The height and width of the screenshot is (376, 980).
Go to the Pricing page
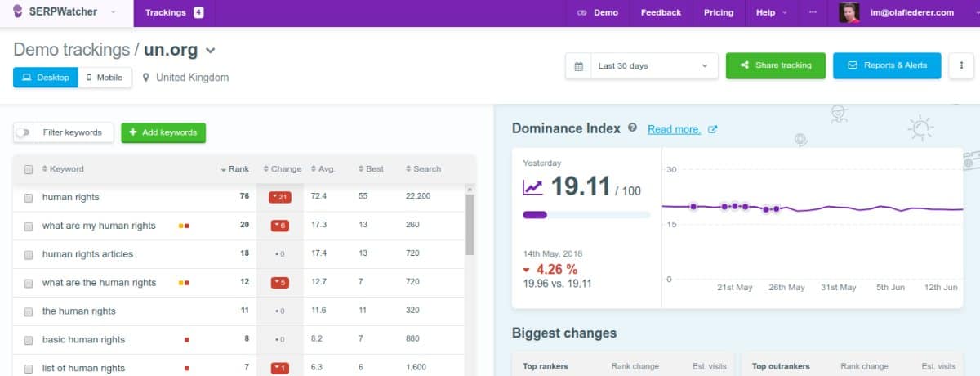coord(719,12)
